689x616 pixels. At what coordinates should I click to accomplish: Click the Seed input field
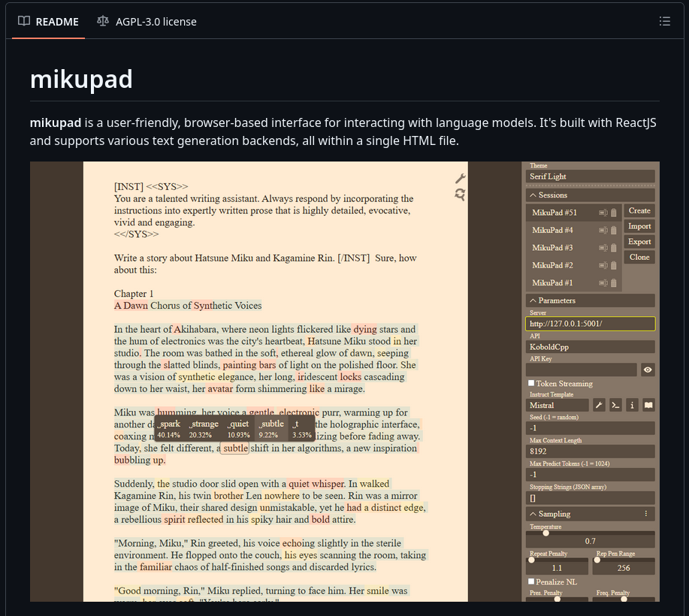[590, 428]
